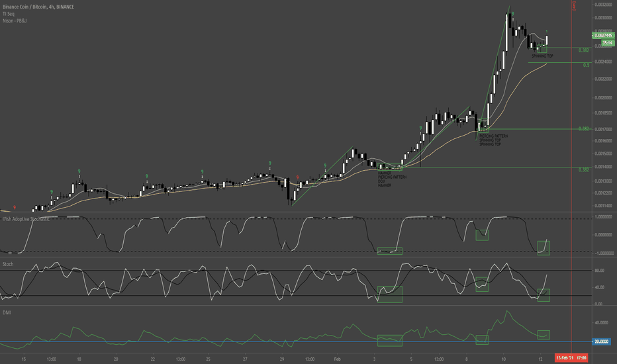617x364 pixels.
Task: Click the time axis label 27
Action: coord(245,359)
